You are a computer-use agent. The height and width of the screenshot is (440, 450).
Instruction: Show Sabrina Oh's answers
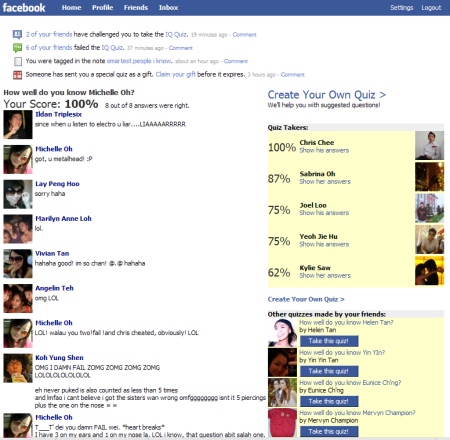coord(325,182)
